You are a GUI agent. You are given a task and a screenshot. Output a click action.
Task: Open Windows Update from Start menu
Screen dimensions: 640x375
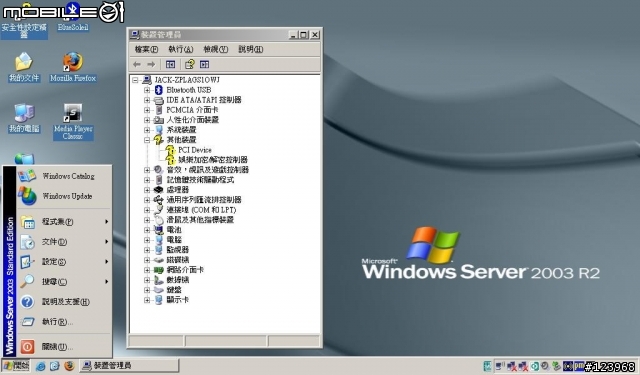click(x=64, y=196)
